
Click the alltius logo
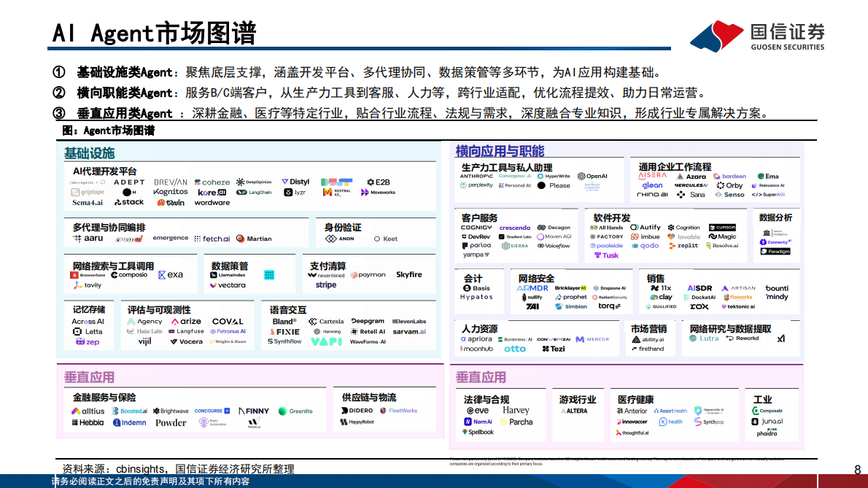88,411
